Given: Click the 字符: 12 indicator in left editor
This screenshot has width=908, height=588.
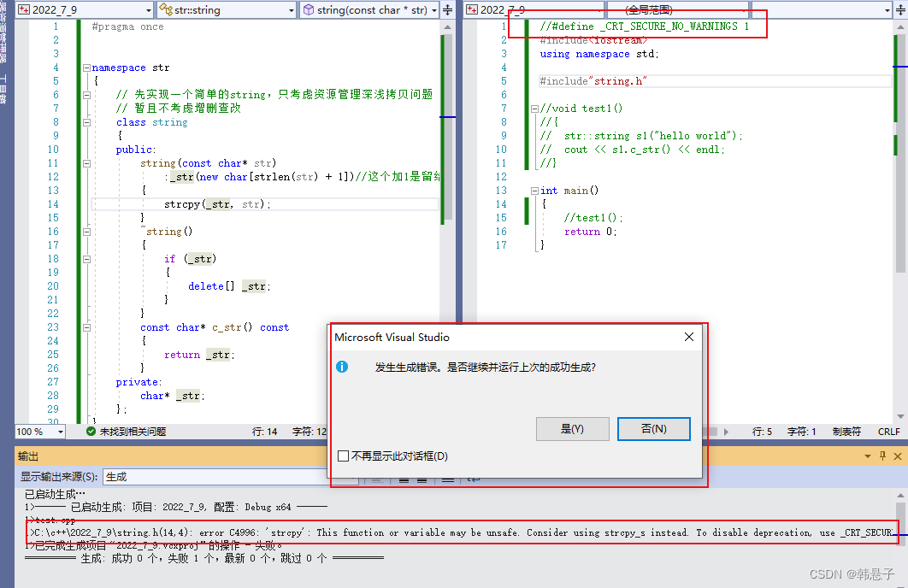Looking at the screenshot, I should pyautogui.click(x=310, y=432).
